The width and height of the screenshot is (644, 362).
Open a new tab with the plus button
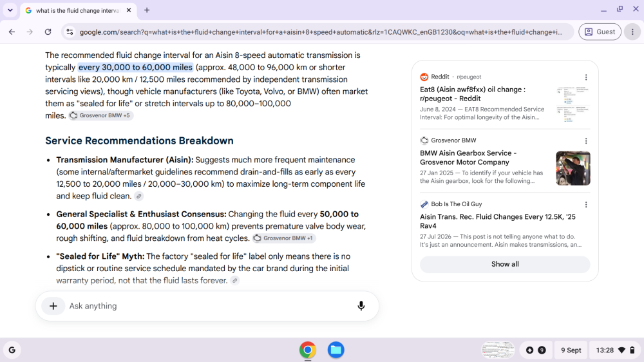tap(147, 10)
